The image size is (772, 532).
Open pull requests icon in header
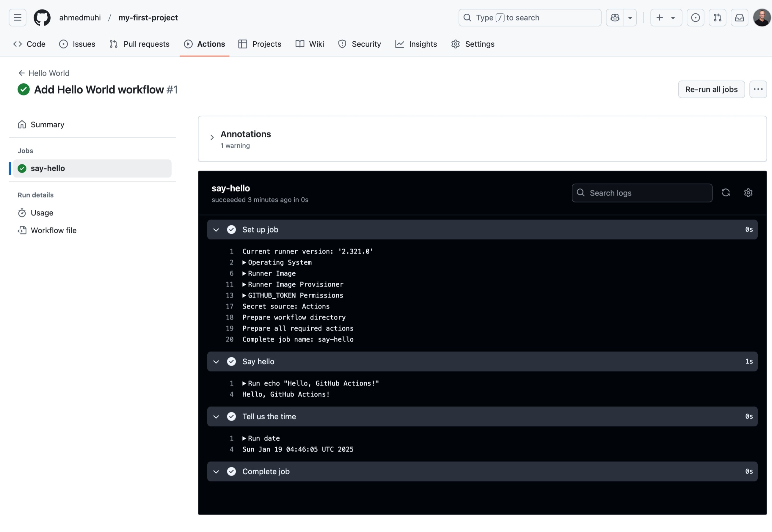(x=717, y=17)
